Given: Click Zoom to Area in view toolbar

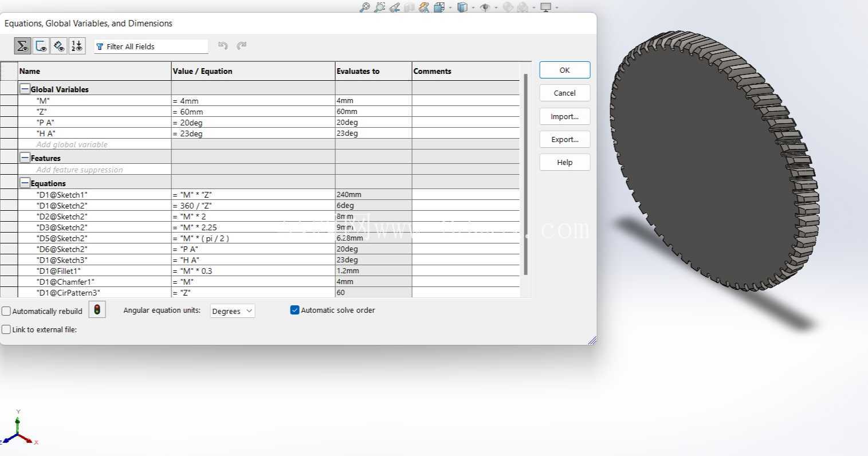Looking at the screenshot, I should [380, 7].
